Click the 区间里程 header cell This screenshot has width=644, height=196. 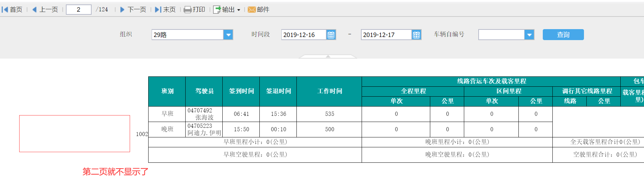click(508, 91)
